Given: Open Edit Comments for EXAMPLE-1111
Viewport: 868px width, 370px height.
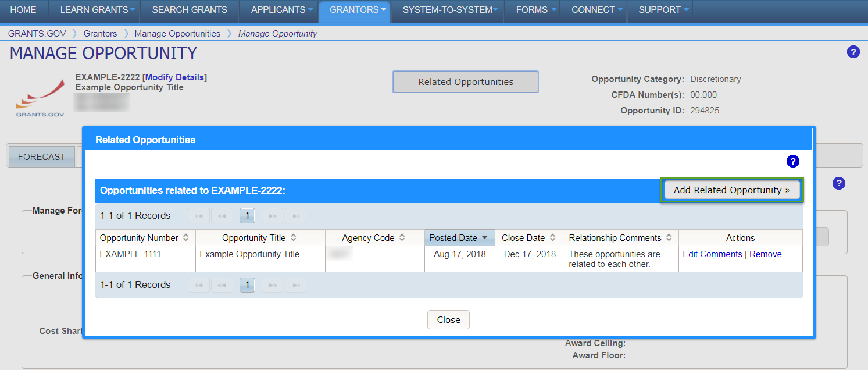Looking at the screenshot, I should click(x=712, y=254).
